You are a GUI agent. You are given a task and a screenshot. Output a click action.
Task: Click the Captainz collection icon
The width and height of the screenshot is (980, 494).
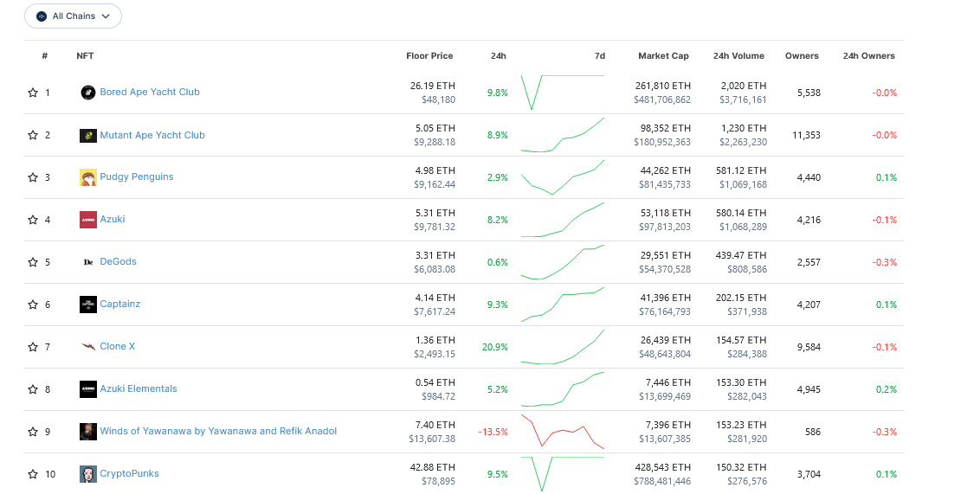pos(88,305)
